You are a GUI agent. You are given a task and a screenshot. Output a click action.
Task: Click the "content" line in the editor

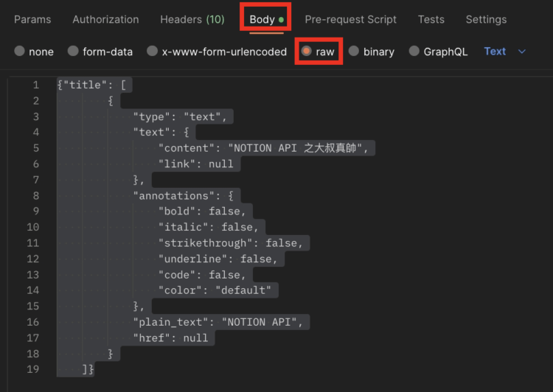tap(262, 148)
